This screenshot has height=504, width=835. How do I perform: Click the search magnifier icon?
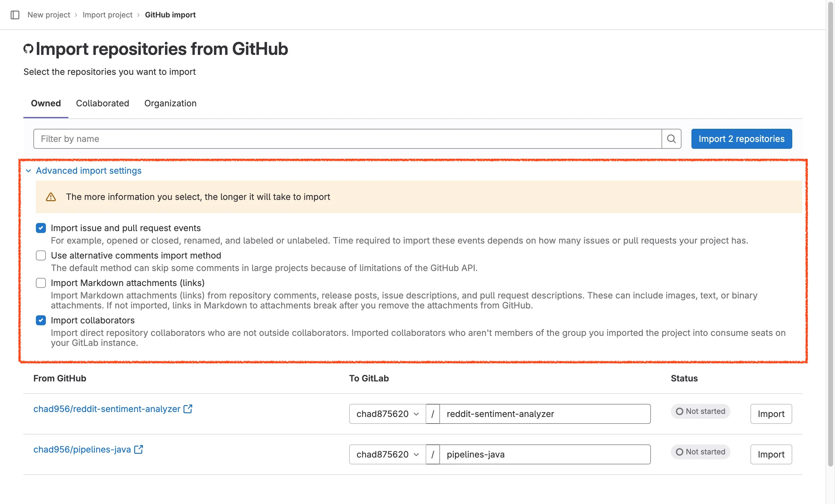[x=671, y=139]
